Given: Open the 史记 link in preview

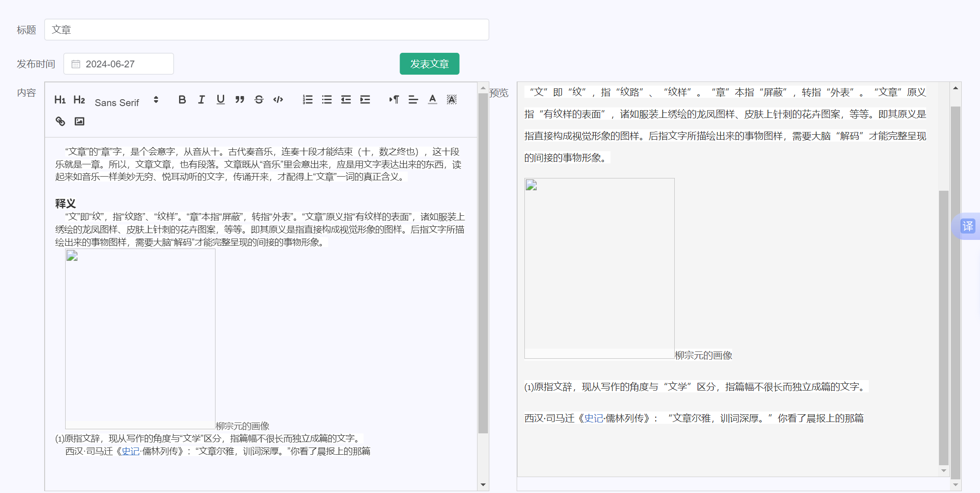Looking at the screenshot, I should pyautogui.click(x=593, y=418).
